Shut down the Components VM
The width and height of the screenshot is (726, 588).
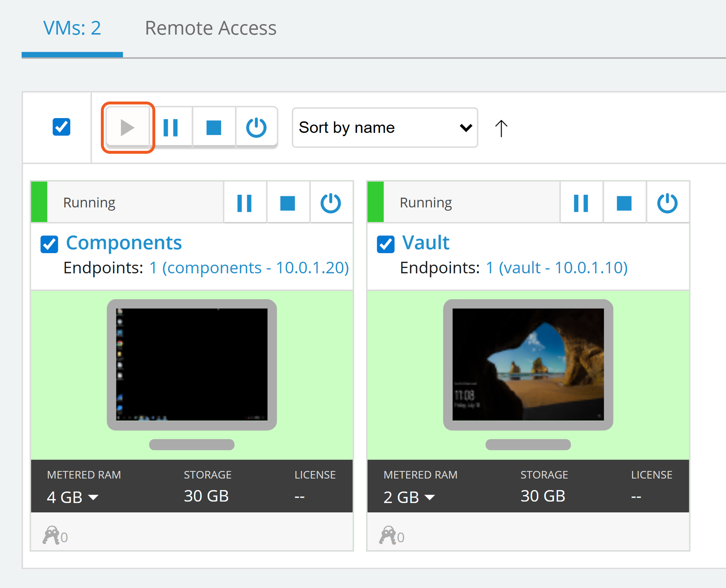288,203
